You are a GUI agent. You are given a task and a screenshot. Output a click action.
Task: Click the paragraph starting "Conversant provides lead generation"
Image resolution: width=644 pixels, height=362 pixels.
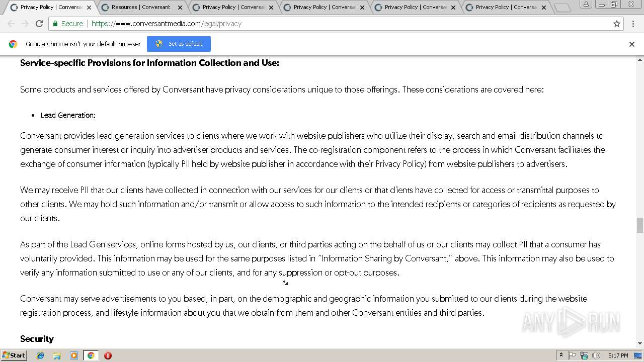tap(312, 150)
